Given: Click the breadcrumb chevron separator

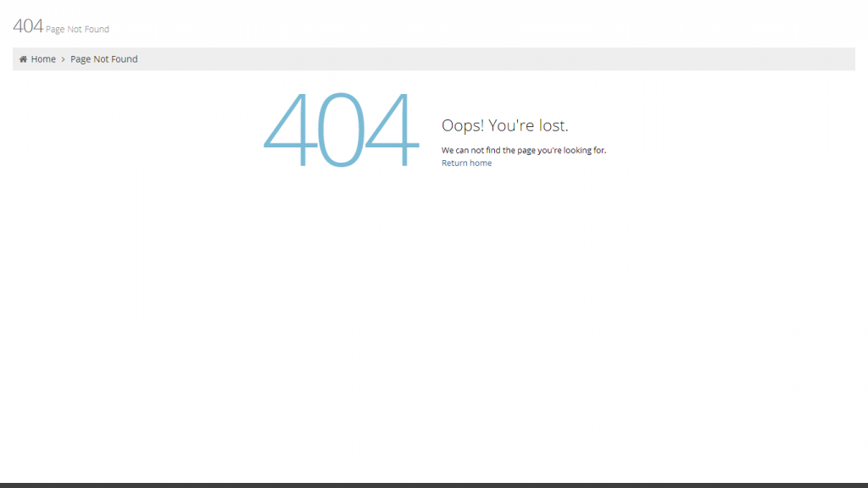Looking at the screenshot, I should click(63, 59).
